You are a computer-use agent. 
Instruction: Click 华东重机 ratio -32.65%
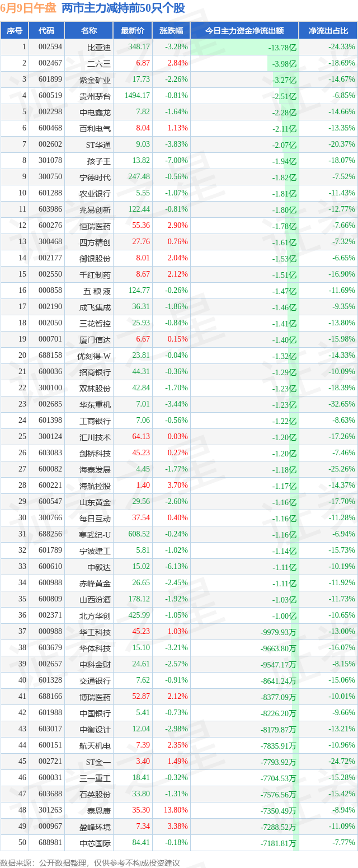[x=342, y=404]
